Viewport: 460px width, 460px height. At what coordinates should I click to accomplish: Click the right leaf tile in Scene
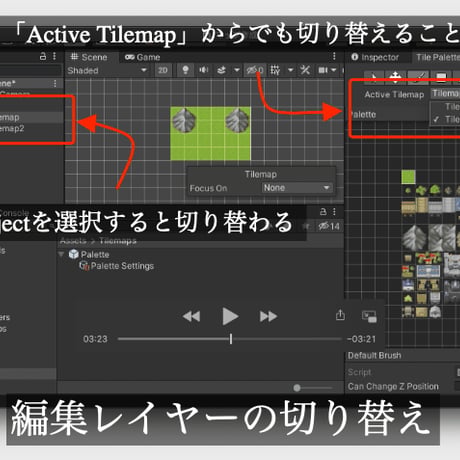pyautogui.click(x=237, y=120)
